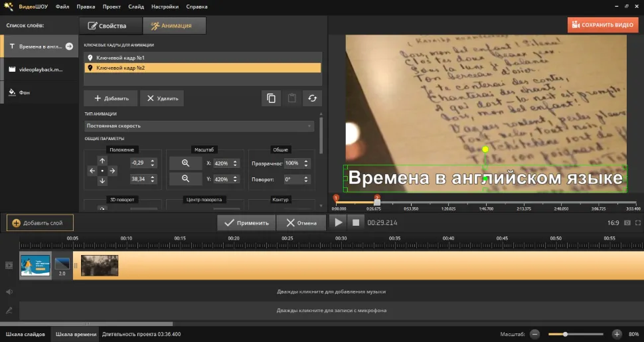Click the ВидеоШОУ app logo
Image resolution: width=644 pixels, height=342 pixels.
[8, 7]
